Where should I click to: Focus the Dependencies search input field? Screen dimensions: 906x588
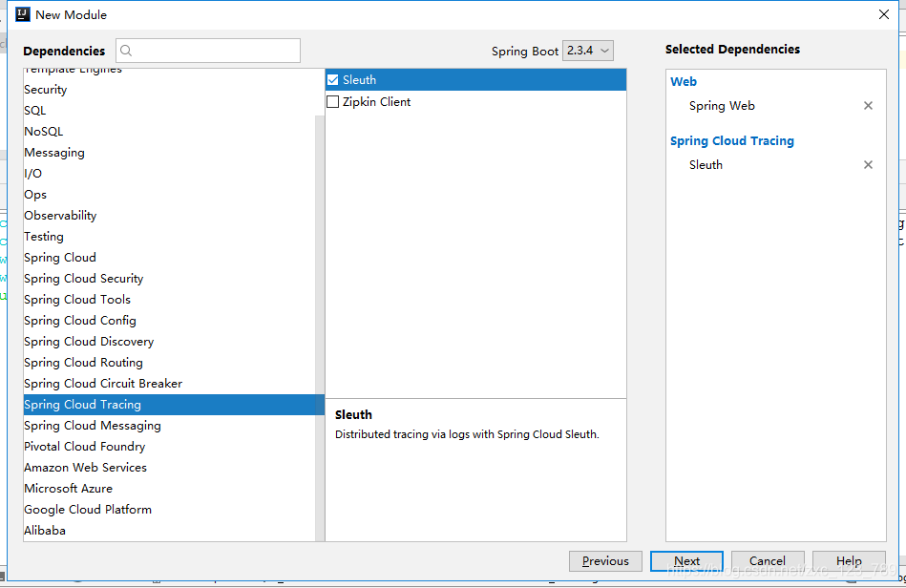208,51
